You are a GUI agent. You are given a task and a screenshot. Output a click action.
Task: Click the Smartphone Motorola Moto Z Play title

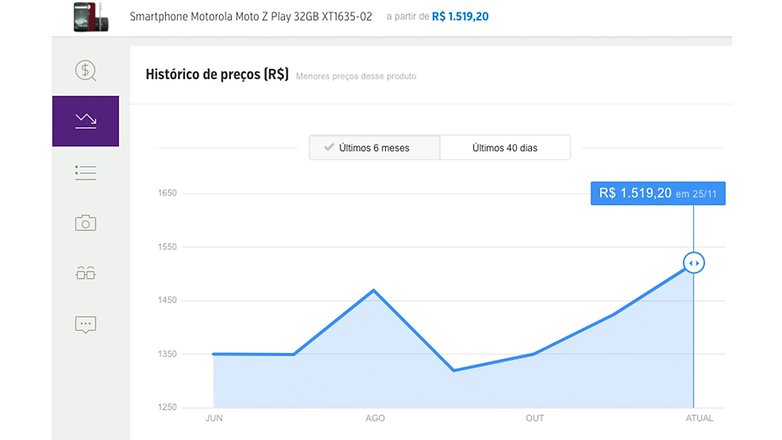click(250, 18)
